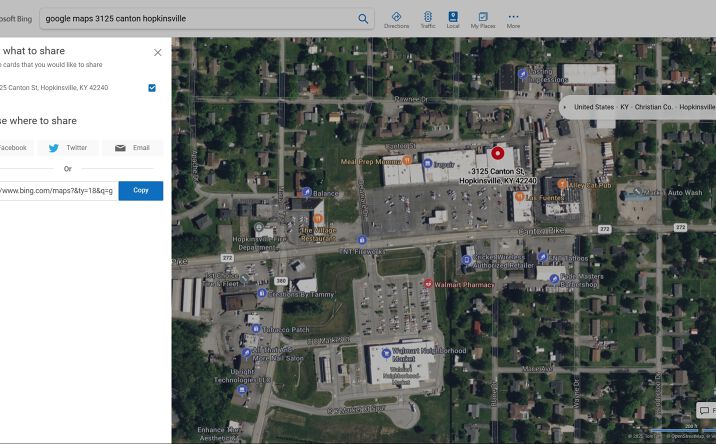Image resolution: width=716 pixels, height=444 pixels.
Task: Click the red location pin
Action: (497, 153)
